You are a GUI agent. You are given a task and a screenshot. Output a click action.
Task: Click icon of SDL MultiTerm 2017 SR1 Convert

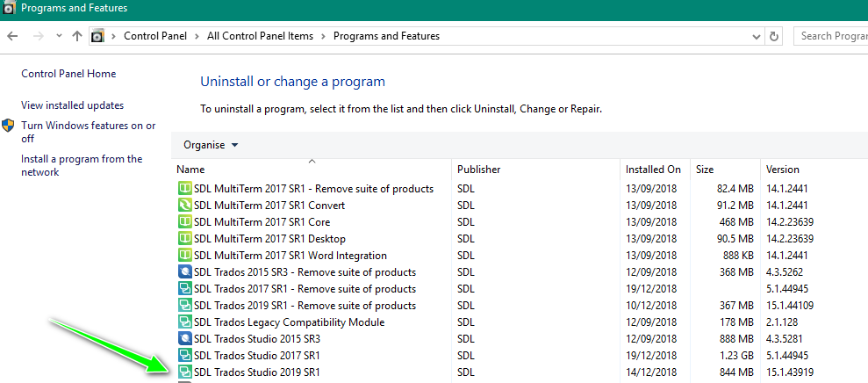184,206
